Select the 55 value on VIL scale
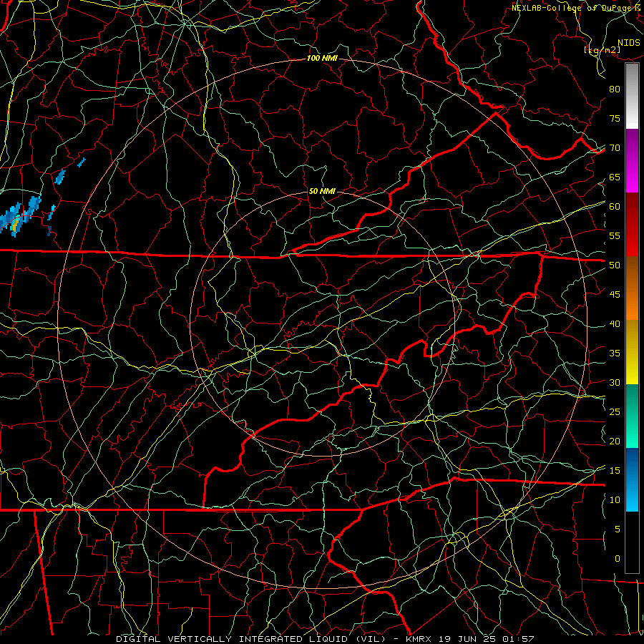Image resolution: width=644 pixels, height=644 pixels. (x=615, y=236)
